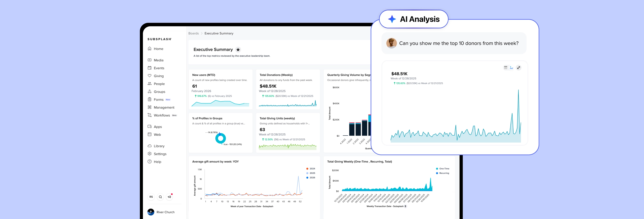Click 'true - 193 (93.24%)' donut label

coord(232,144)
